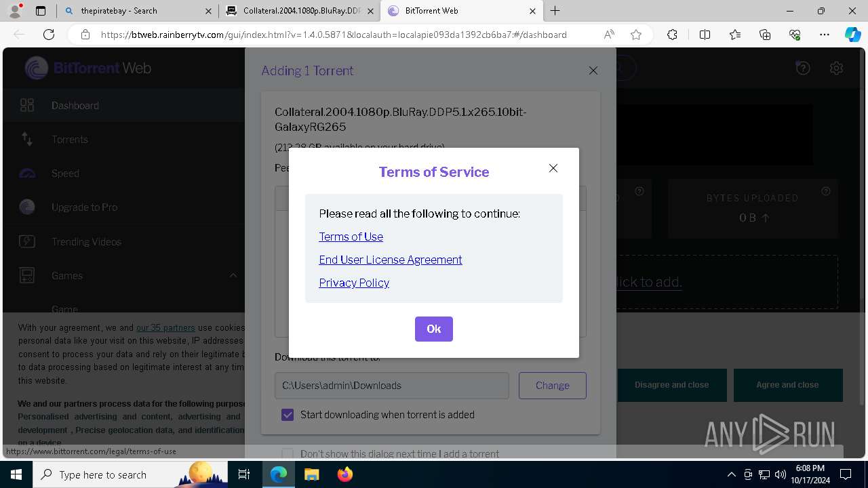This screenshot has width=868, height=488.
Task: Click Disagree and close on cookie banner
Action: (671, 385)
